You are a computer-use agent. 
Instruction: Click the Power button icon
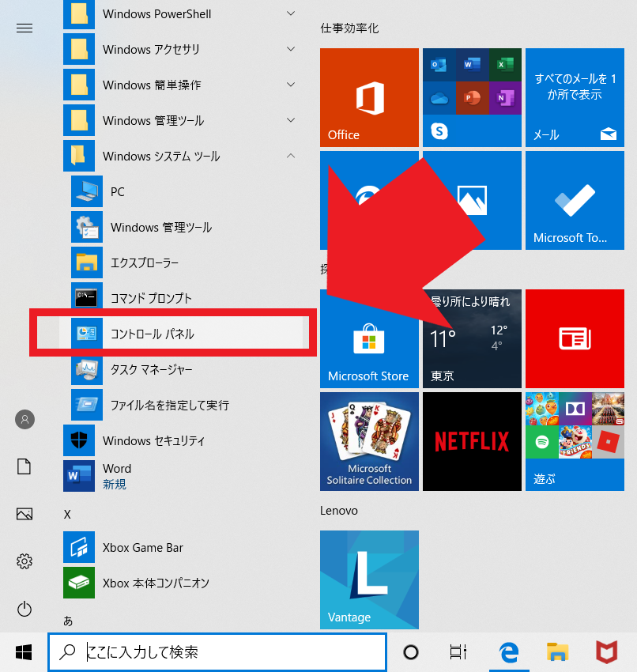click(x=24, y=609)
